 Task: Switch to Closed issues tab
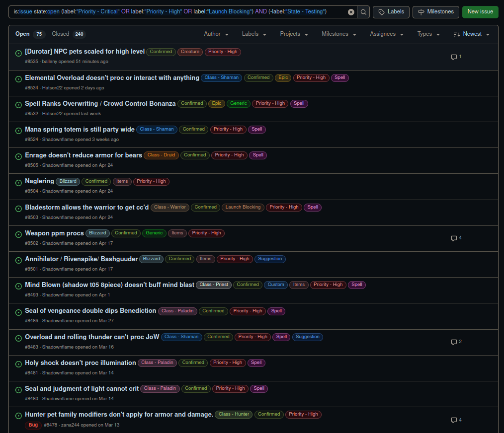(x=69, y=34)
